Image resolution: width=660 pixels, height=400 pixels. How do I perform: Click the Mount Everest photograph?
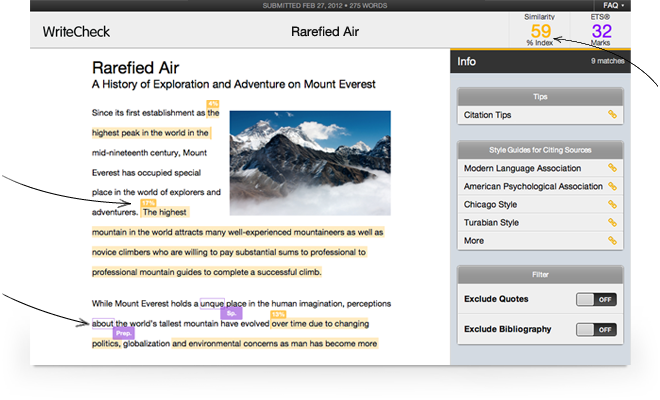click(x=310, y=163)
